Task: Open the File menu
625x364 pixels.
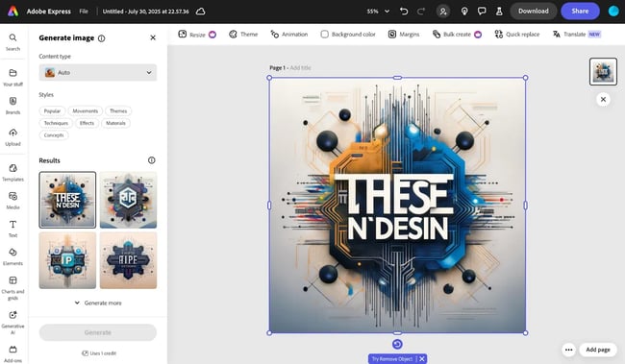Action: 84,12
